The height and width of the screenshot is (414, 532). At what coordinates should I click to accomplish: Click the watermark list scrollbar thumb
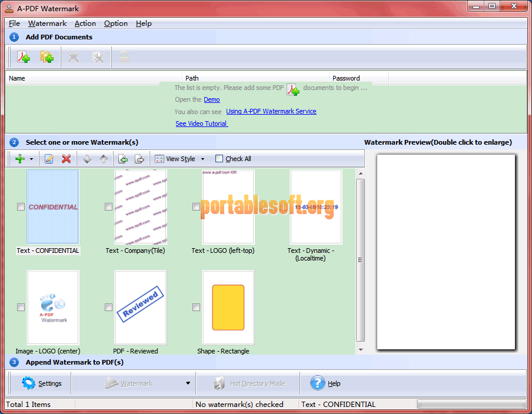[x=360, y=260]
